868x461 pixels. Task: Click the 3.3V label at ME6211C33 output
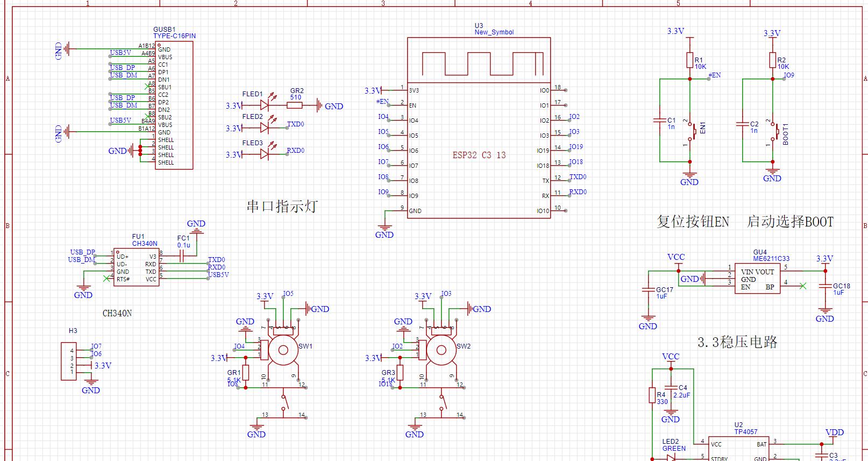coord(824,259)
